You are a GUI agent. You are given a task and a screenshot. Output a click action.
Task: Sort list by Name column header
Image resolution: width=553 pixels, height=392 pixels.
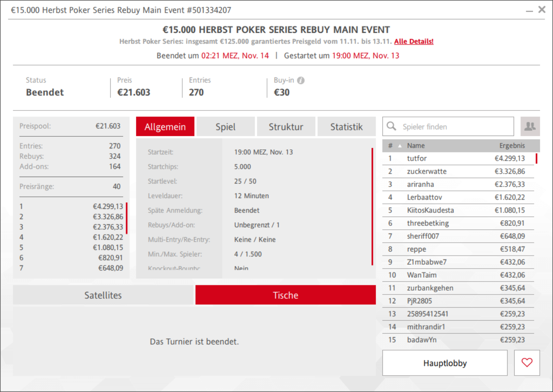click(x=416, y=146)
